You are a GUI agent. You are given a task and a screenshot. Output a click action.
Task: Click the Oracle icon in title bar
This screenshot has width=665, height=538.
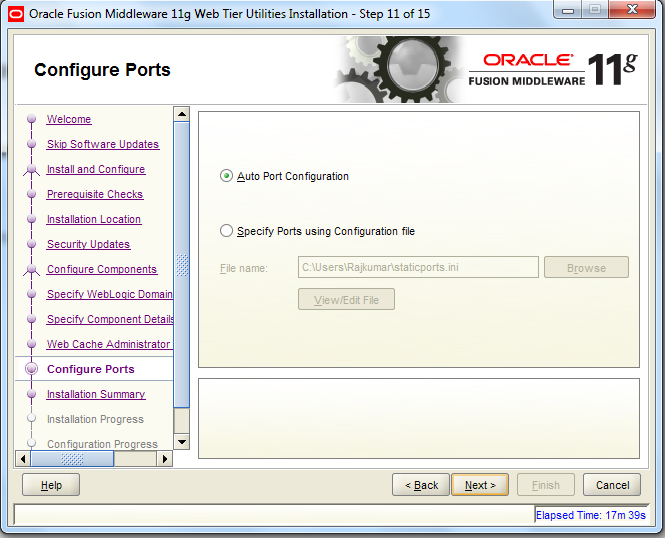[x=16, y=14]
